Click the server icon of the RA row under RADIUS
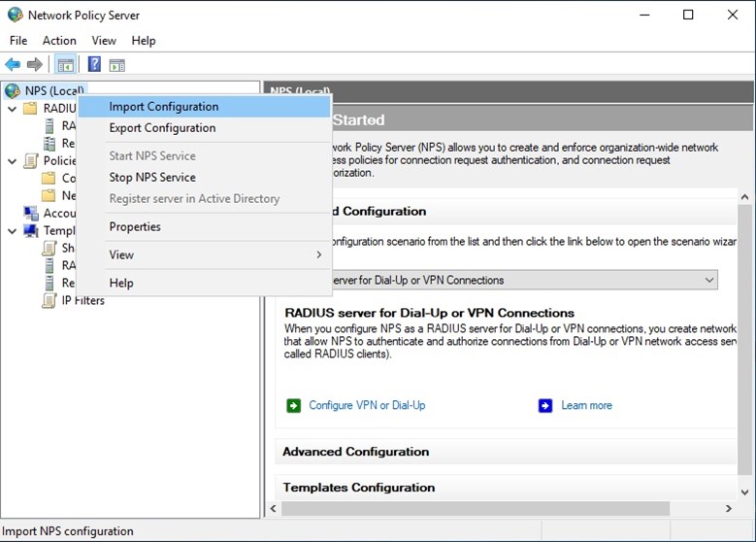 (49, 126)
